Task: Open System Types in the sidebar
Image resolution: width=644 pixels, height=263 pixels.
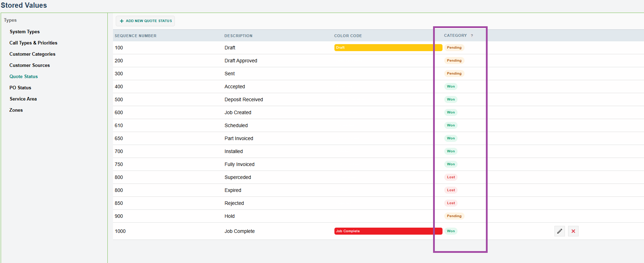Action: coord(24,32)
